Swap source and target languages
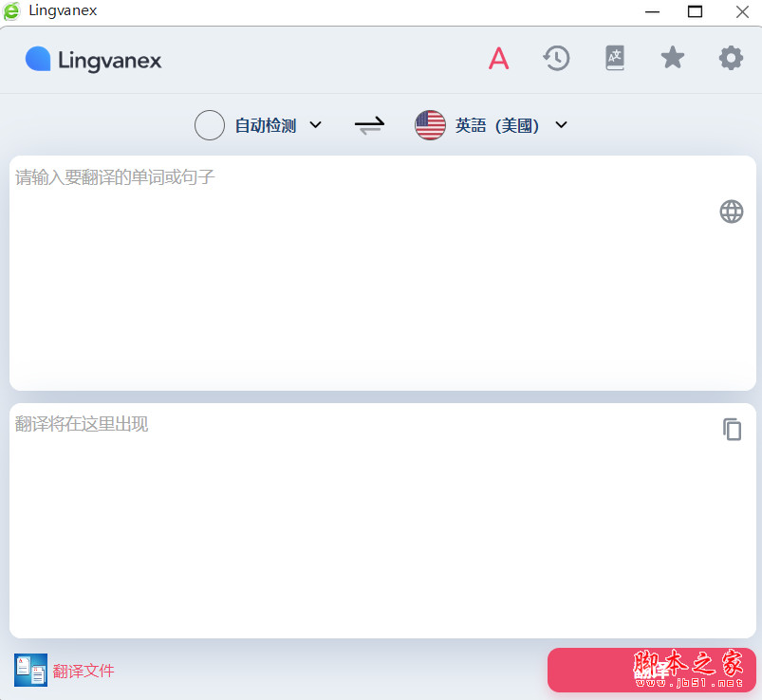 pos(369,125)
